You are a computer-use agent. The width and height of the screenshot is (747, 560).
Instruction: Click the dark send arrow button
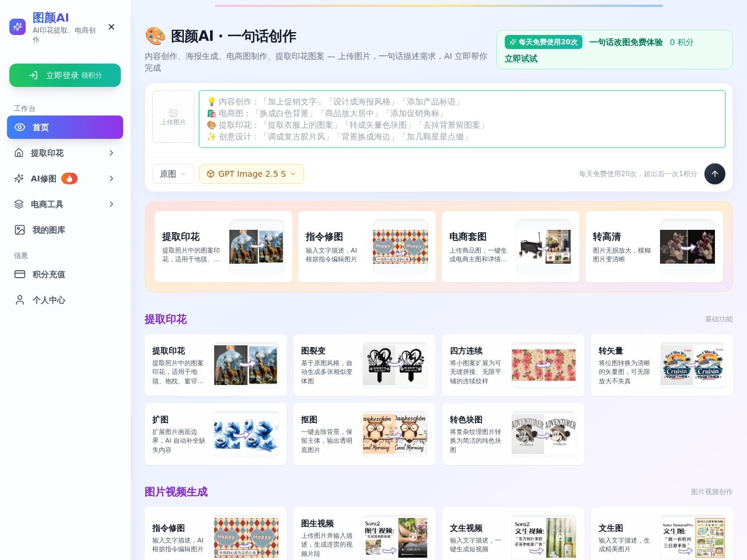point(715,174)
